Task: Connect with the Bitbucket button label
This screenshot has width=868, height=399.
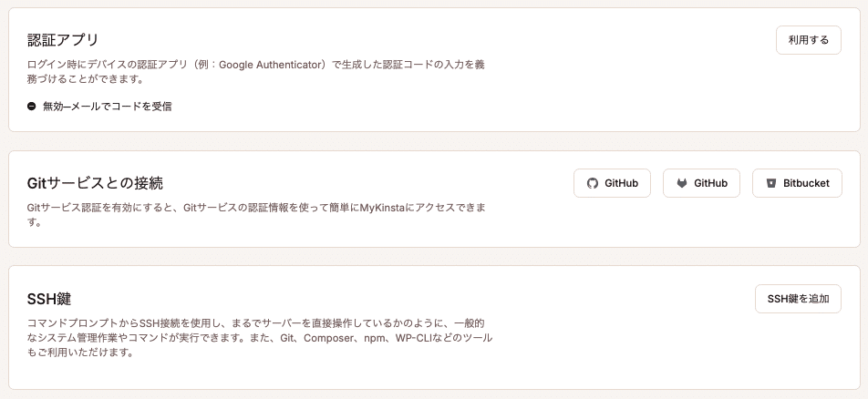Action: point(806,183)
